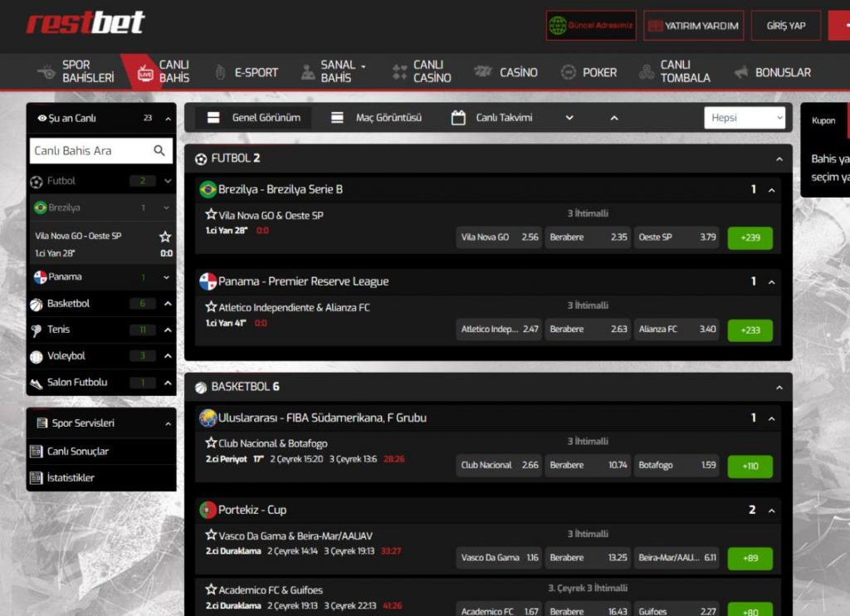Click the Salon Futbolu shoe icon
Image resolution: width=850 pixels, height=616 pixels.
coord(37,384)
